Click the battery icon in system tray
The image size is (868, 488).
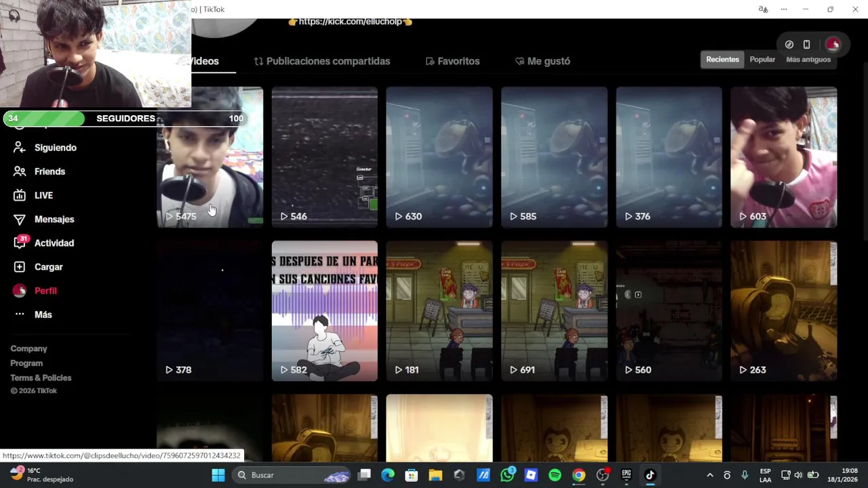tap(813, 475)
